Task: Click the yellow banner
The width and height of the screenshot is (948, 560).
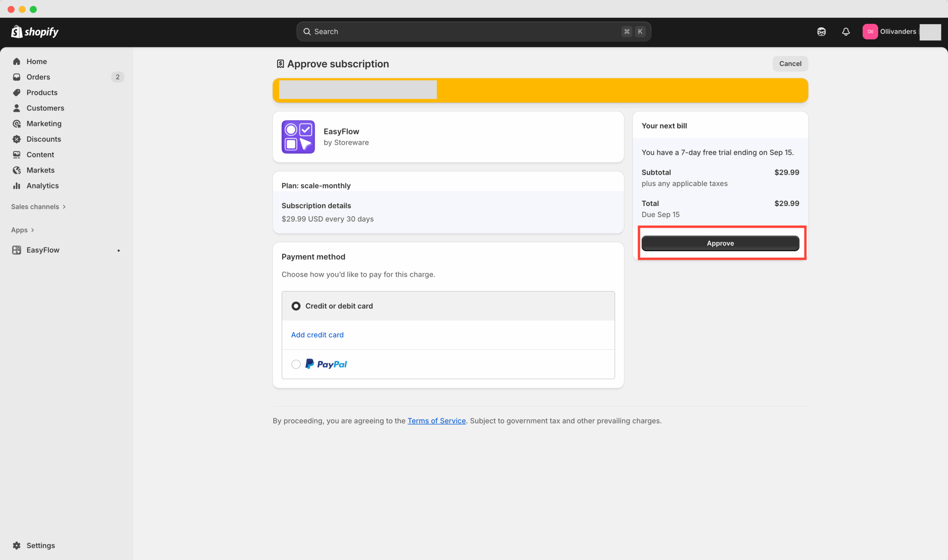Action: coord(540,91)
